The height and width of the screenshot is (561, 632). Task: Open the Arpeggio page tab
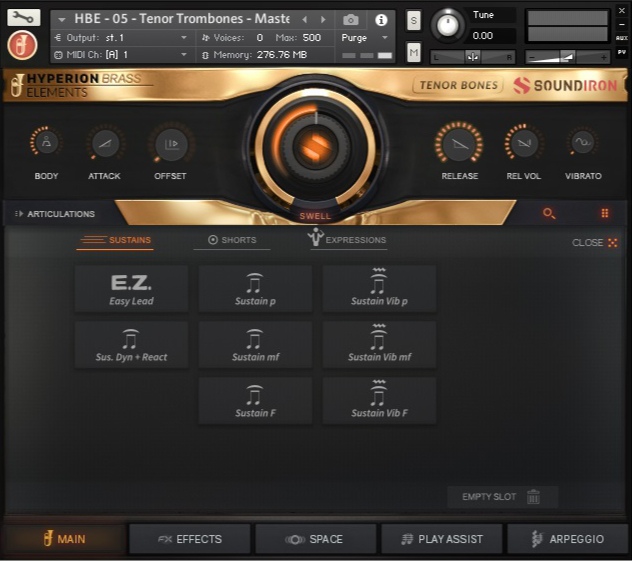[568, 539]
